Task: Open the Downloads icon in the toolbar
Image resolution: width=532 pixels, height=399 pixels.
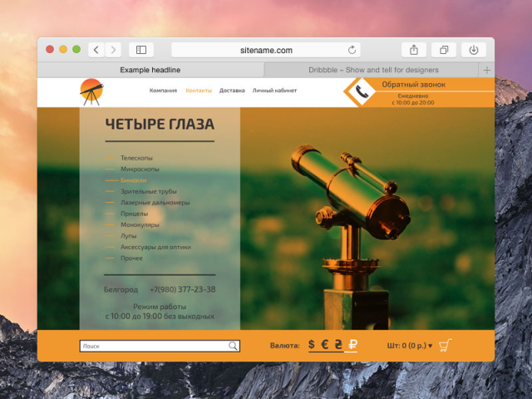Action: [474, 50]
